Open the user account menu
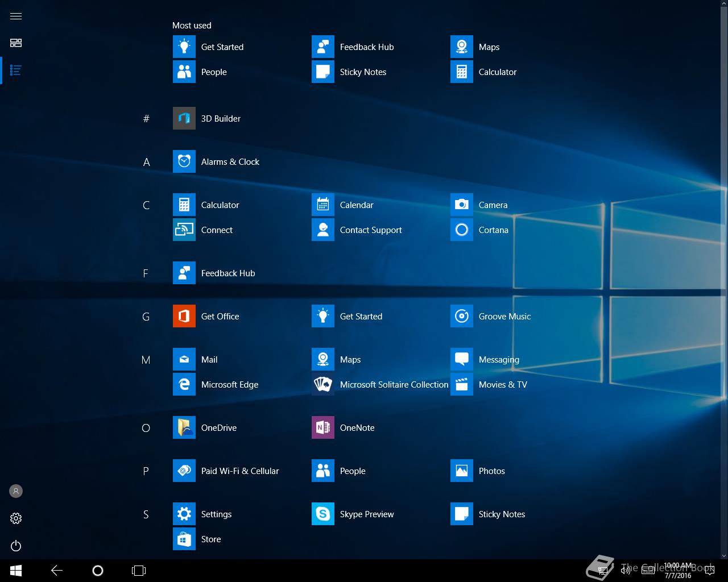The width and height of the screenshot is (728, 582). pos(16,491)
